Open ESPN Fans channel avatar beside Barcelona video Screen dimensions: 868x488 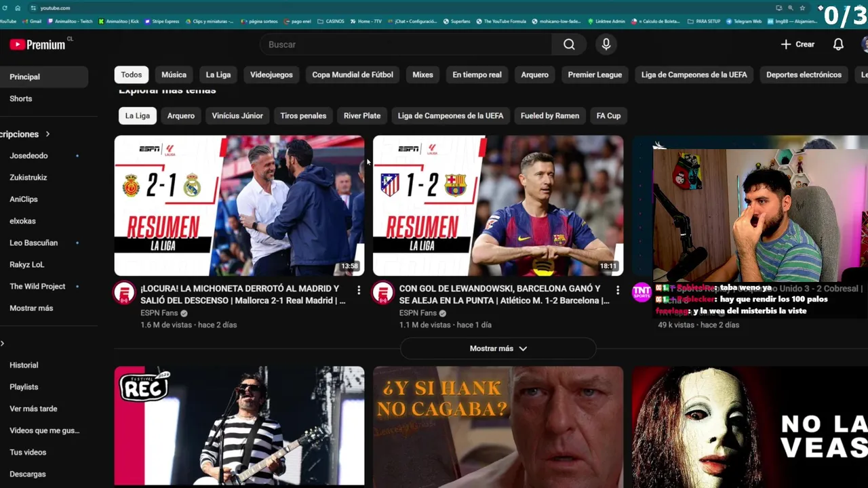(383, 293)
